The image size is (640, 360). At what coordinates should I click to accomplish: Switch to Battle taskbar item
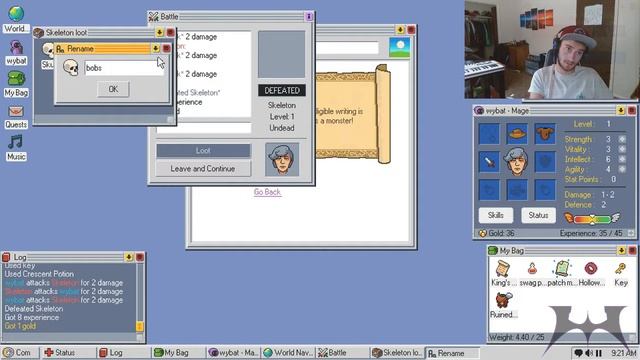343,353
